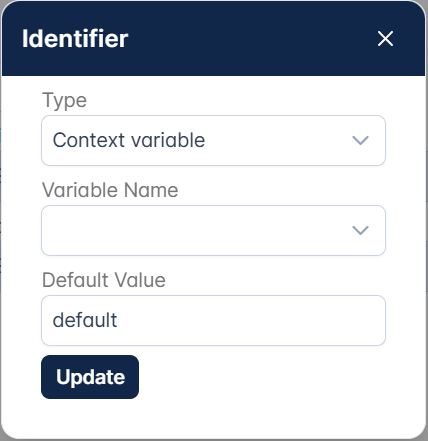Click the down arrow beside Context variable
428x441 pixels.
[x=360, y=140]
